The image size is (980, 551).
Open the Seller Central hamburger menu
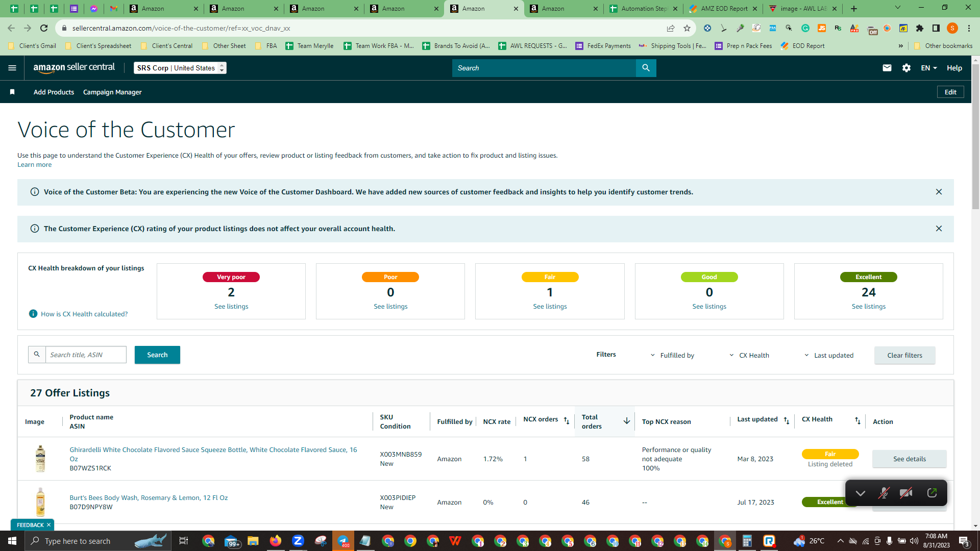pos(12,68)
